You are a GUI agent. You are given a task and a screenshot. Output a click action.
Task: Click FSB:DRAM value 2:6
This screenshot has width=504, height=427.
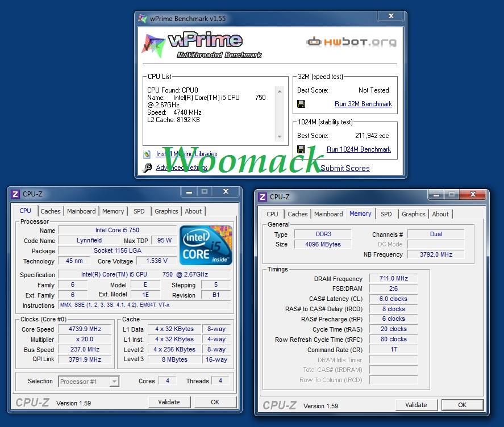pos(393,288)
